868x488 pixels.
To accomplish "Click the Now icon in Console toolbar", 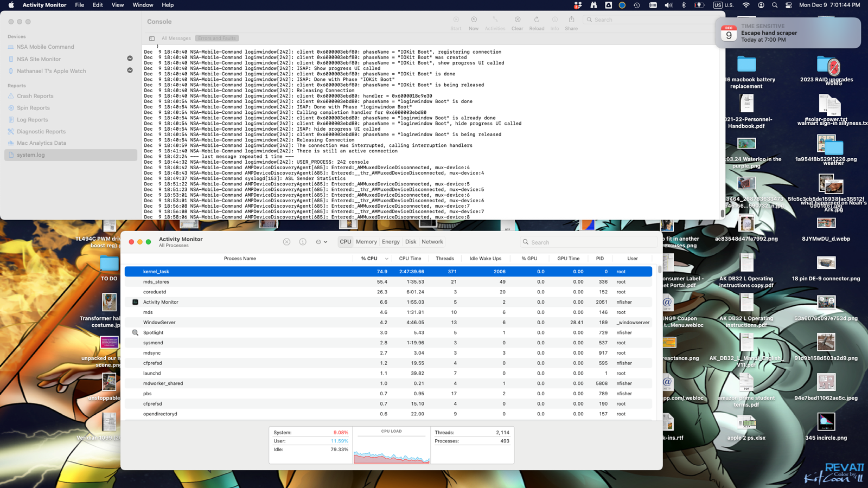I will pos(474,20).
